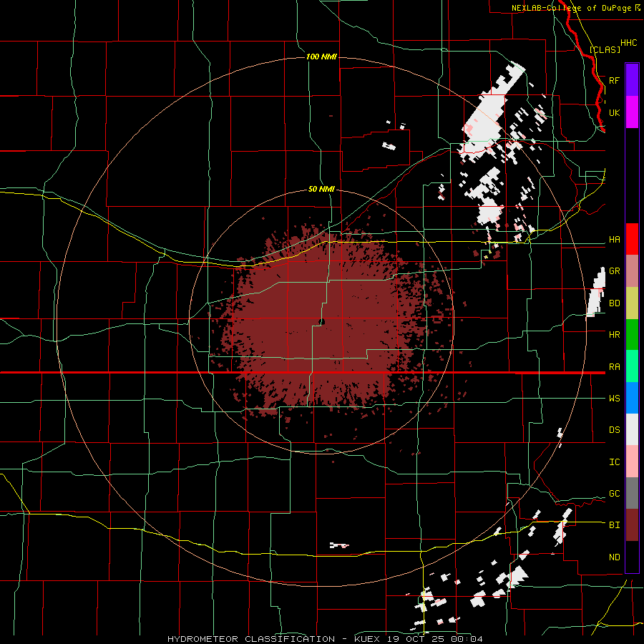Click the HR green legend swatch
The image size is (644, 644).
pyautogui.click(x=632, y=334)
